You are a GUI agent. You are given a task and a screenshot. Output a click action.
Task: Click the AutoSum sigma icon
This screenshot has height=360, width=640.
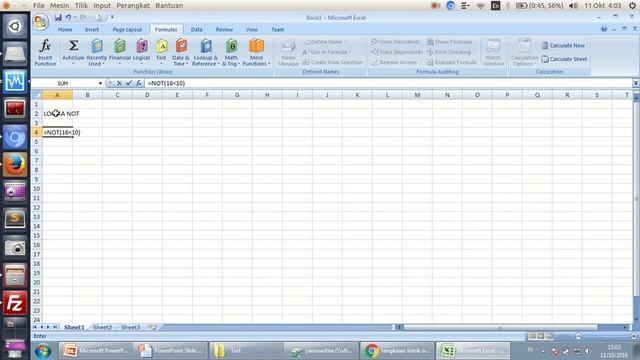pos(73,45)
